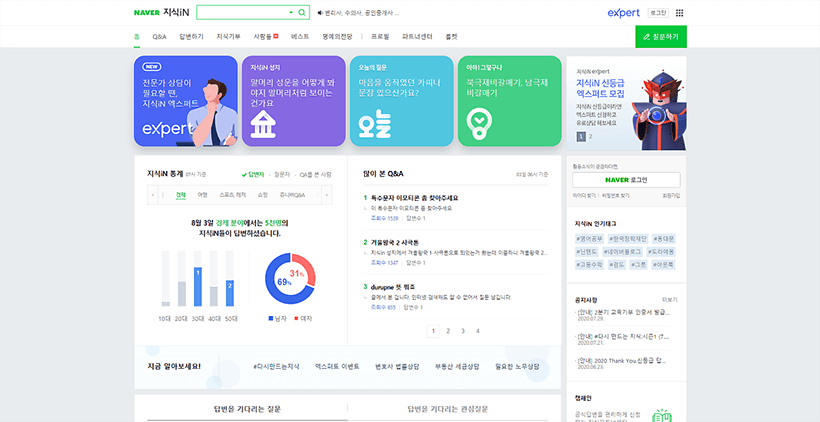This screenshot has width=820, height=422.
Task: Click the next category arrow in 지식iN 통계
Action: [x=327, y=195]
